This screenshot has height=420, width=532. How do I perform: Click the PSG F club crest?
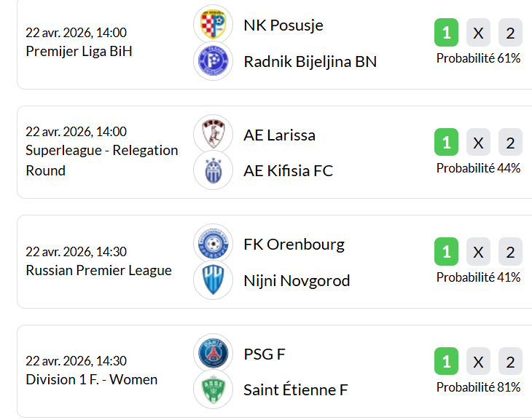coord(214,354)
